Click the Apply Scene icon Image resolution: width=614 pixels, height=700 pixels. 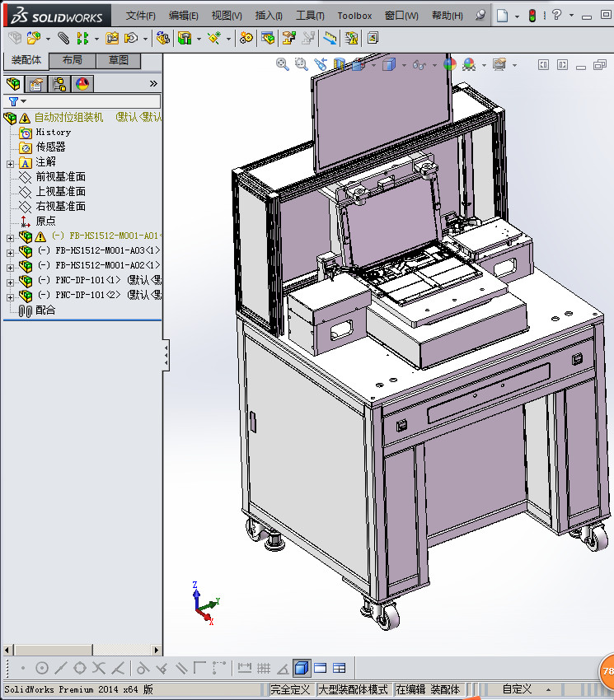tap(469, 64)
